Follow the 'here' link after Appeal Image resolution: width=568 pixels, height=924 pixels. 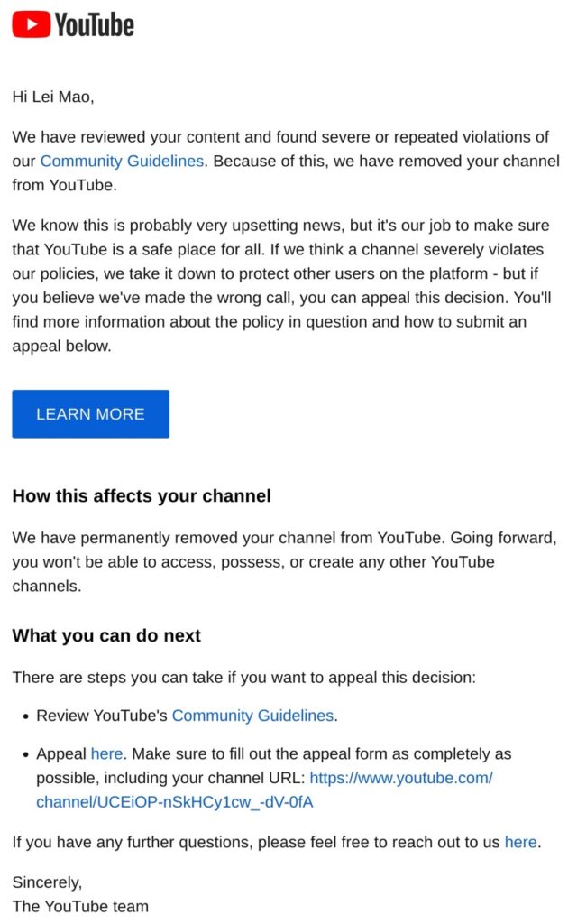pos(106,753)
